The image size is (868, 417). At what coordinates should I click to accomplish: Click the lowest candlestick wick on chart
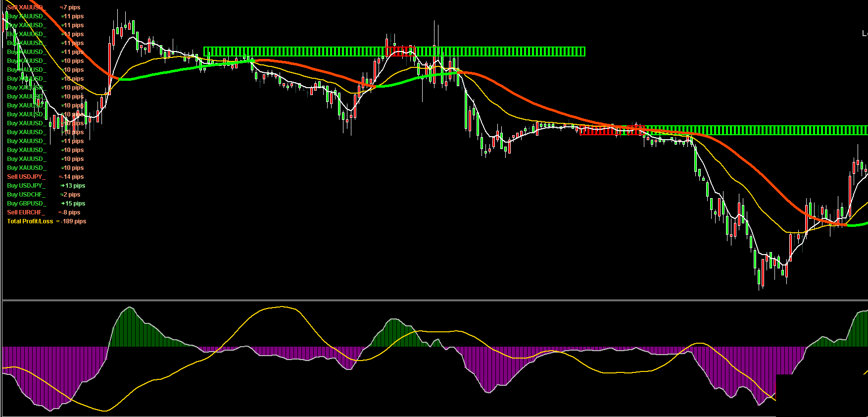tap(759, 287)
